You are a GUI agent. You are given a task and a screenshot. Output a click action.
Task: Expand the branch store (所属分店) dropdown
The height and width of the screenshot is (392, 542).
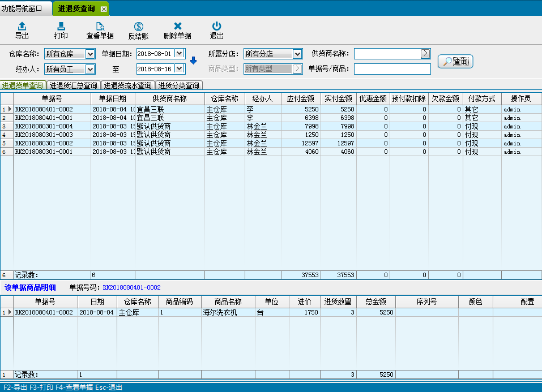pos(297,54)
